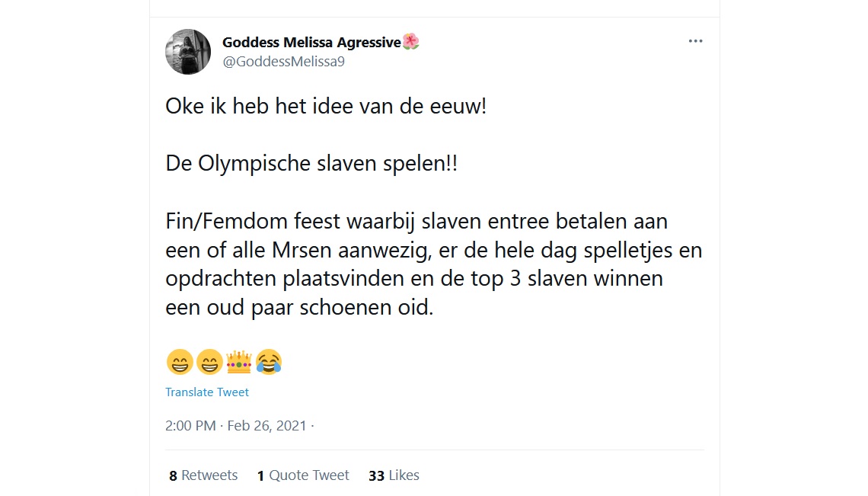This screenshot has height=496, width=868.
Task: Click the three-dot more icon
Action: coord(695,41)
